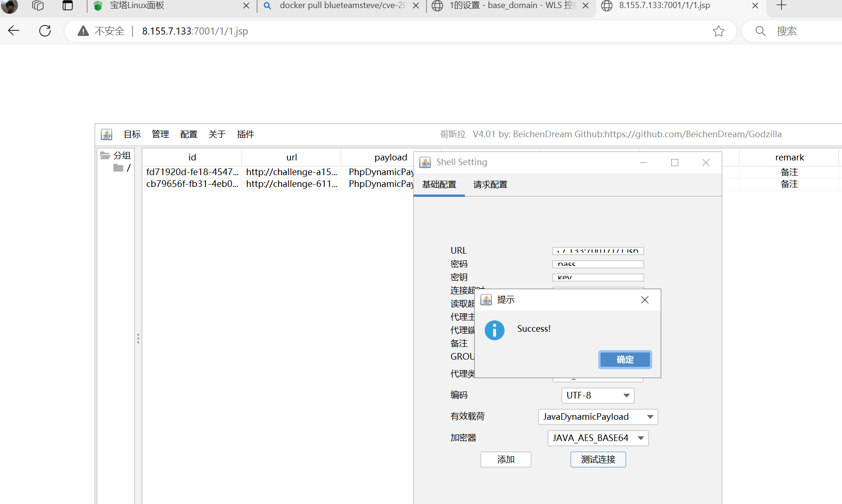Select the / folder in group tree

click(122, 168)
